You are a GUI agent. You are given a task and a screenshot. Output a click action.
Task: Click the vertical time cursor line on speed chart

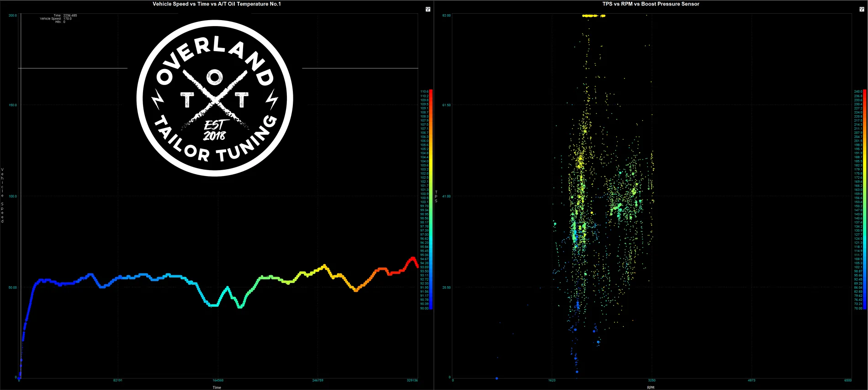click(21, 197)
